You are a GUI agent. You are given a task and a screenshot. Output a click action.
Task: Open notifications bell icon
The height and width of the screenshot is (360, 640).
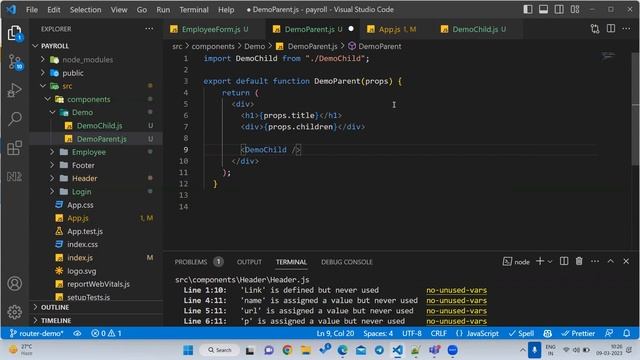coord(627,333)
